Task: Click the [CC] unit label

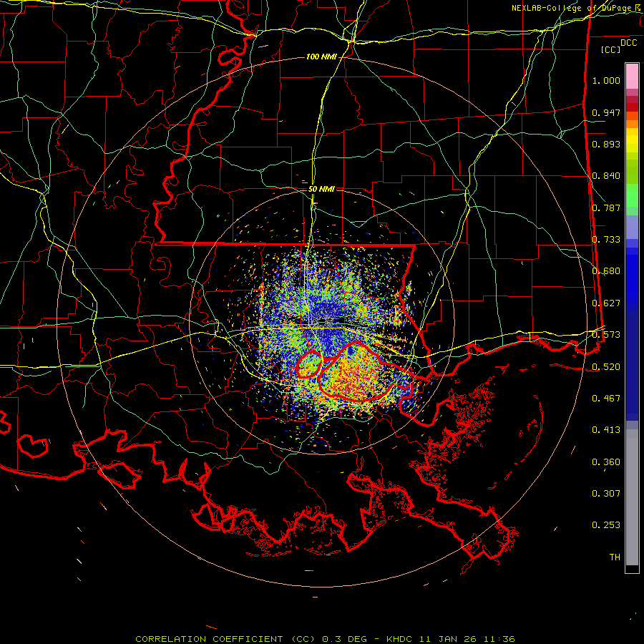Action: pyautogui.click(x=611, y=49)
